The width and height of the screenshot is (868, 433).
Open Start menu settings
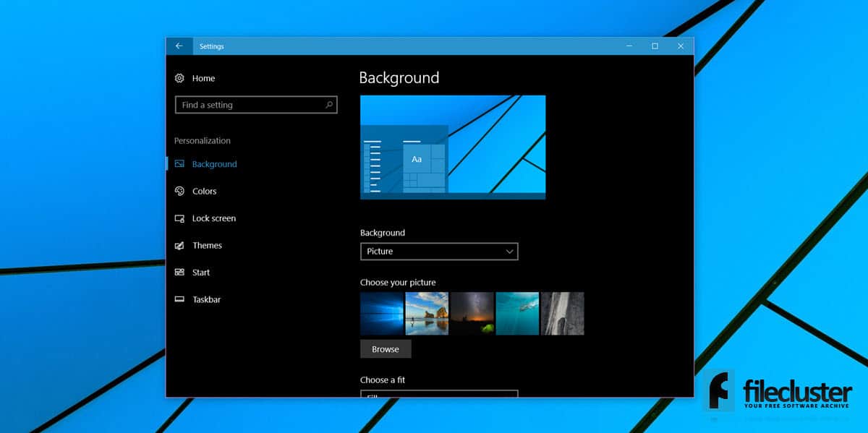point(200,273)
